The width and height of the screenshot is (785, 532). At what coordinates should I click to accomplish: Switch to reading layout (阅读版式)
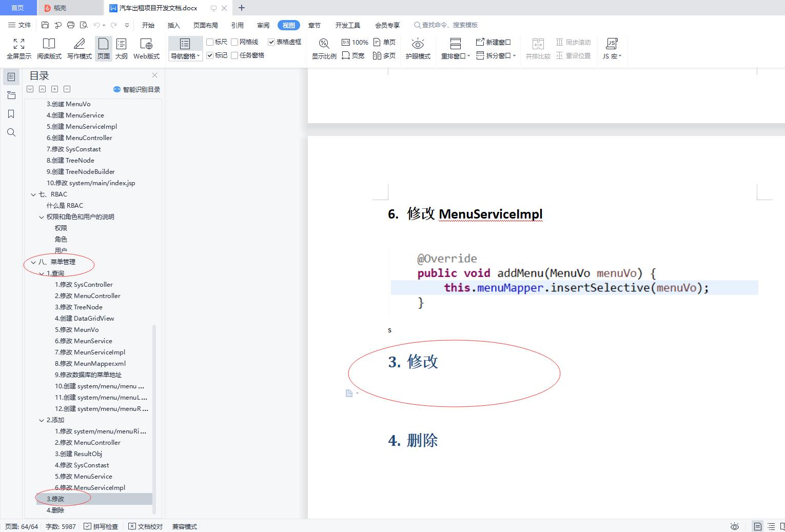(x=49, y=49)
